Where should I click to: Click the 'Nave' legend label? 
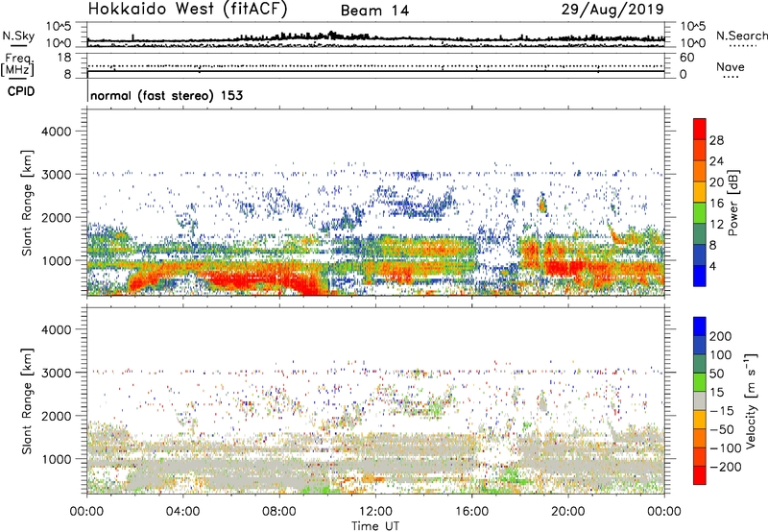click(731, 66)
